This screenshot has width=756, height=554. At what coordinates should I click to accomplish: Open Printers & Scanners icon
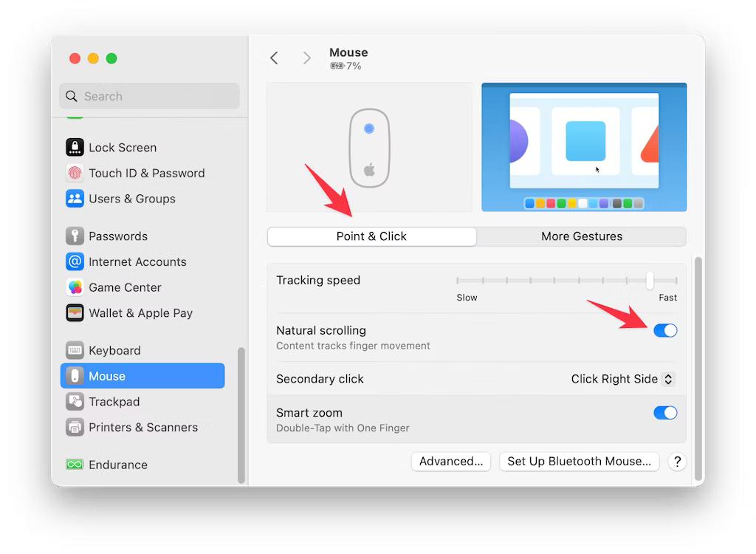tap(75, 427)
